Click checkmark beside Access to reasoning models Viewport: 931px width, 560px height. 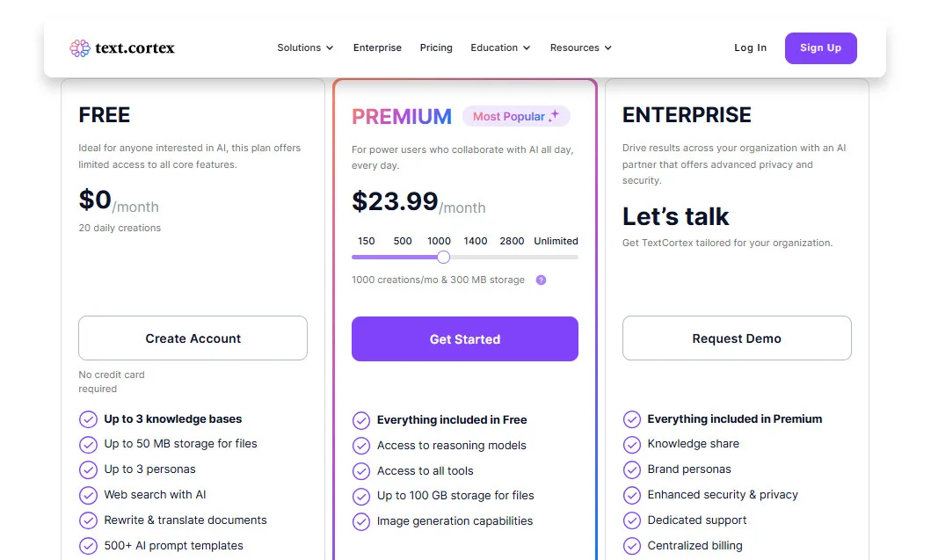pyautogui.click(x=361, y=446)
